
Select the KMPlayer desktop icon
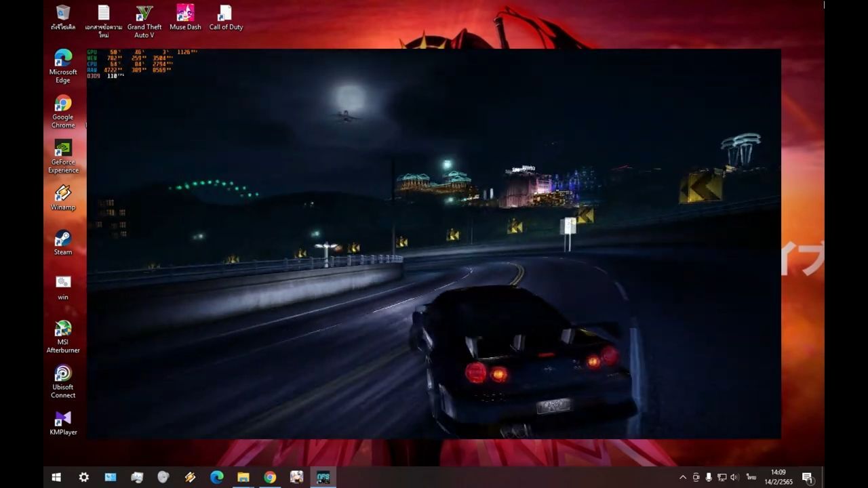63,418
